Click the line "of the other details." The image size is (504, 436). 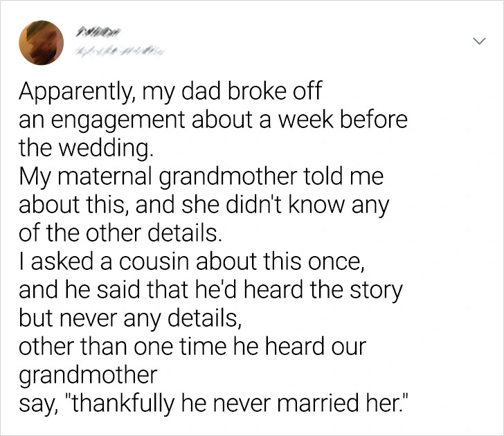point(120,234)
